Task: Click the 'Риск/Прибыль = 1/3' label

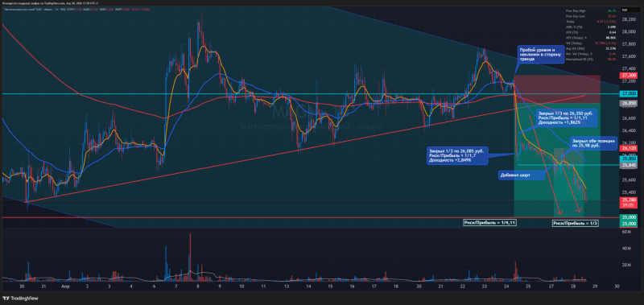Action: coord(576,223)
